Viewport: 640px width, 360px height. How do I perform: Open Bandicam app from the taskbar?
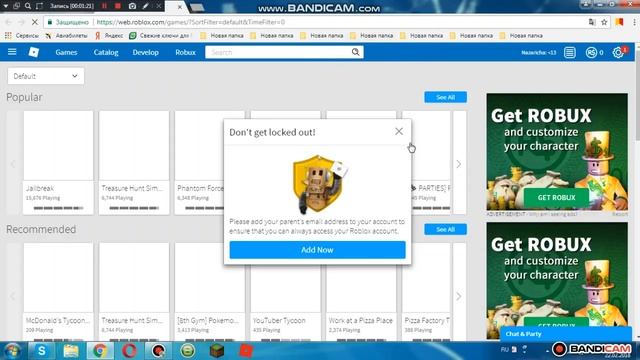(x=158, y=351)
